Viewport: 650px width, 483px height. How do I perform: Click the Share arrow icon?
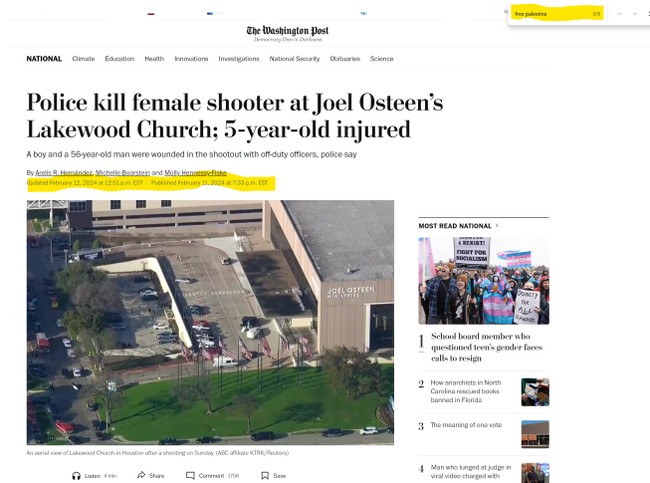pos(141,475)
